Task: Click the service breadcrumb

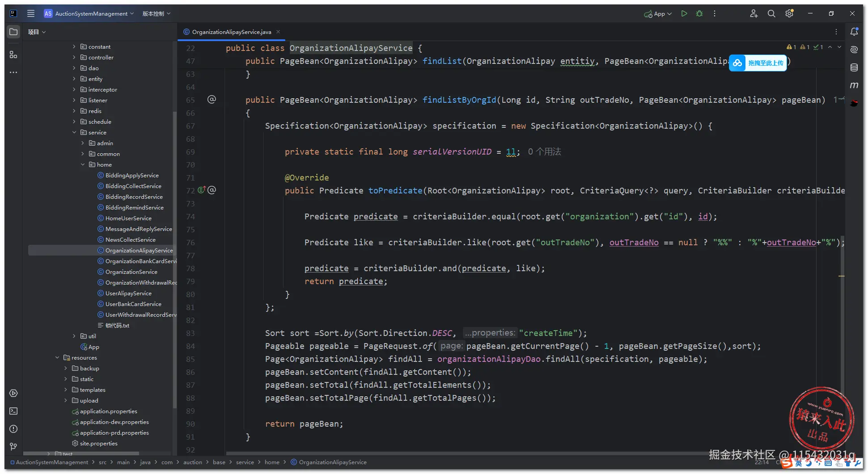Action: [x=245, y=462]
